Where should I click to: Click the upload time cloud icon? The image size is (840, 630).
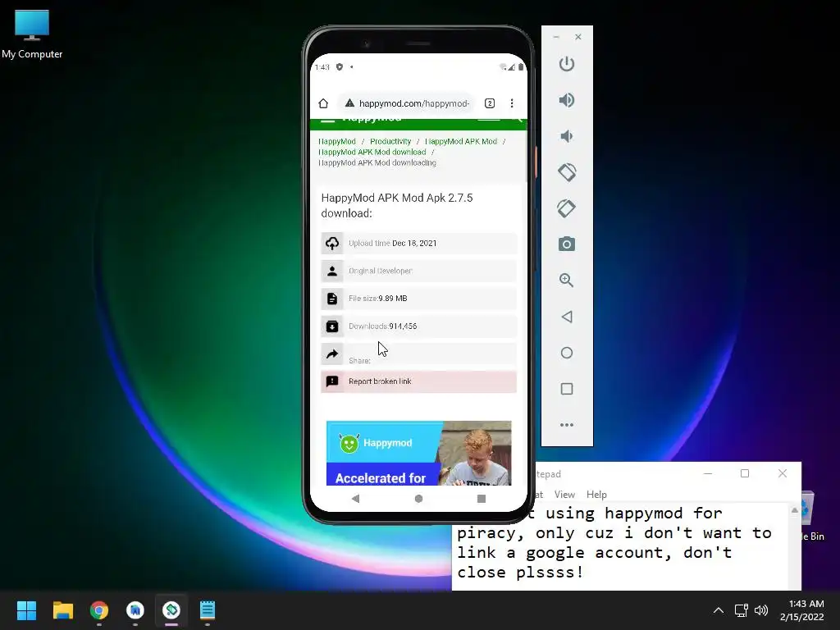(x=332, y=243)
